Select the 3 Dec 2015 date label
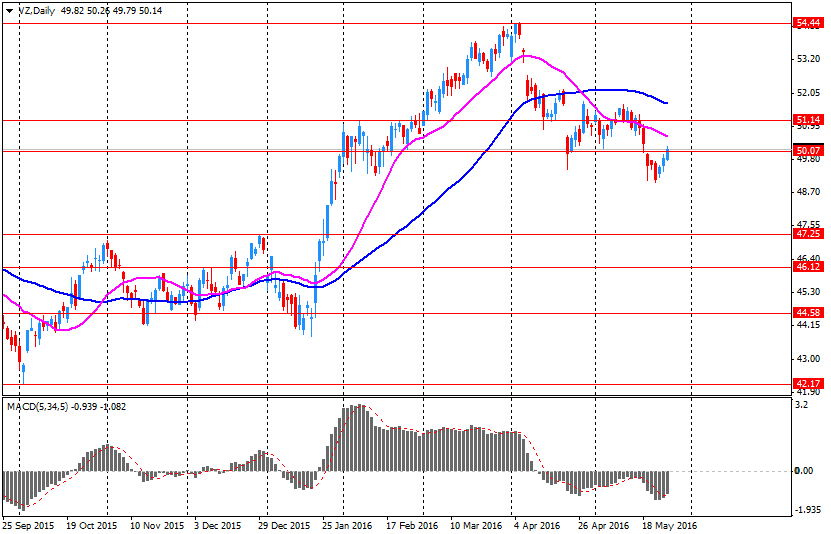 217,526
